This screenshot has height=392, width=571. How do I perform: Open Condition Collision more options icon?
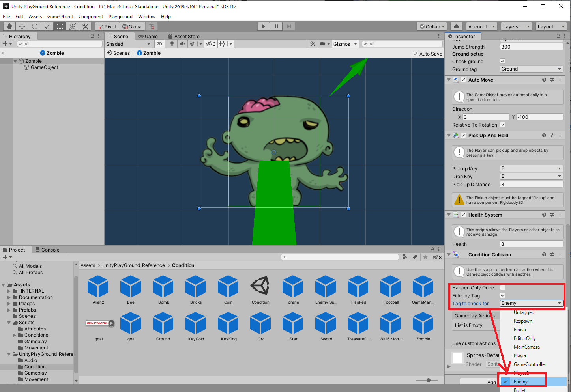[560, 254]
